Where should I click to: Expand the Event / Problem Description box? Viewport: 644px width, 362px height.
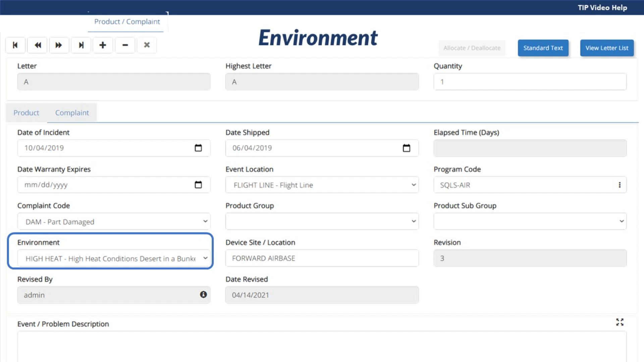tap(620, 322)
